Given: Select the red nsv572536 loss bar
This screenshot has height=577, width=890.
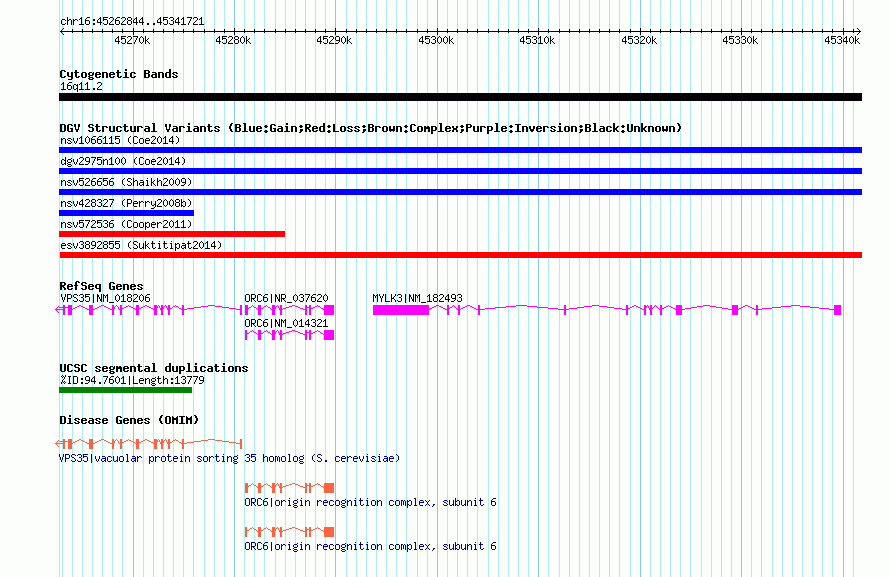Looking at the screenshot, I should [172, 234].
